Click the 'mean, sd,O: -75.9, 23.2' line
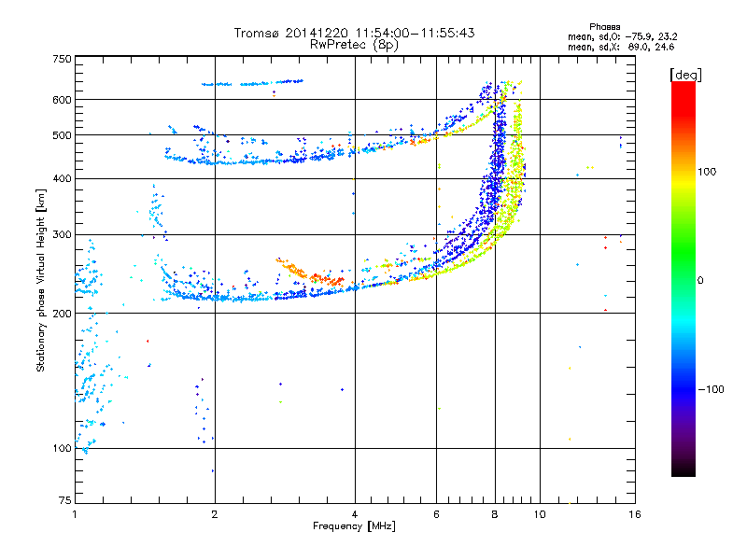Screen dimensions: 747x560 pos(622,36)
